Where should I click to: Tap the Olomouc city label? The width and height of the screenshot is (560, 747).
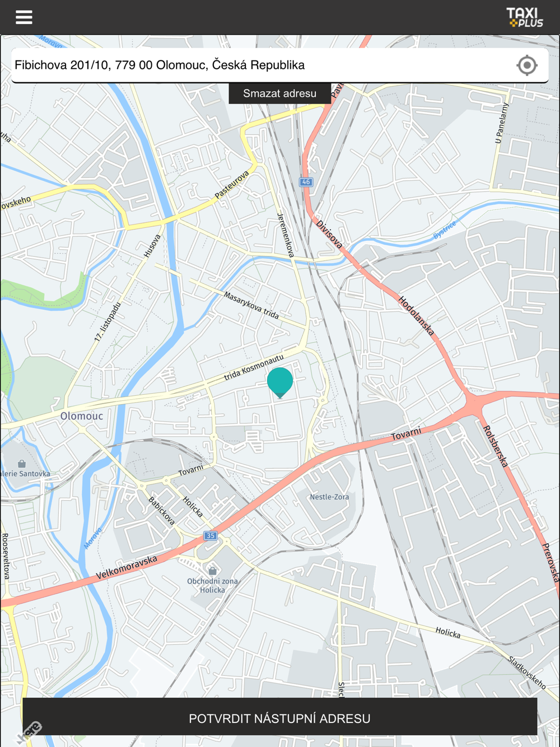[x=82, y=416]
